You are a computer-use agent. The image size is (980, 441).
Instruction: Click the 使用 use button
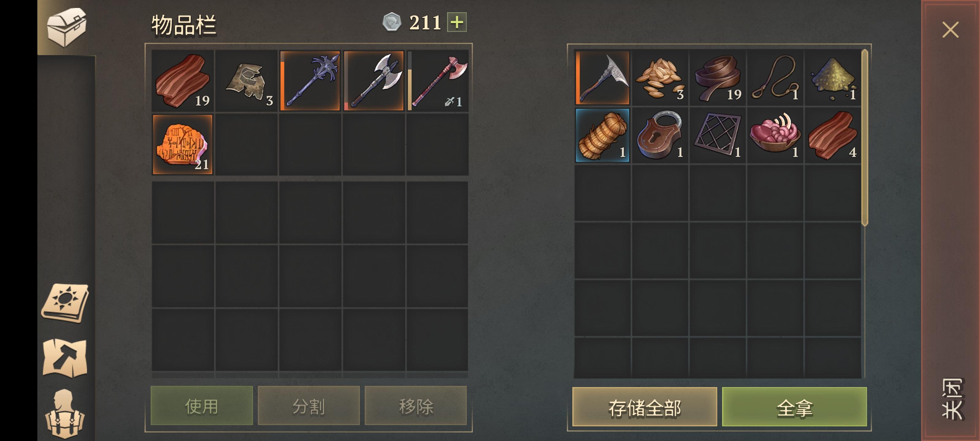tap(202, 405)
